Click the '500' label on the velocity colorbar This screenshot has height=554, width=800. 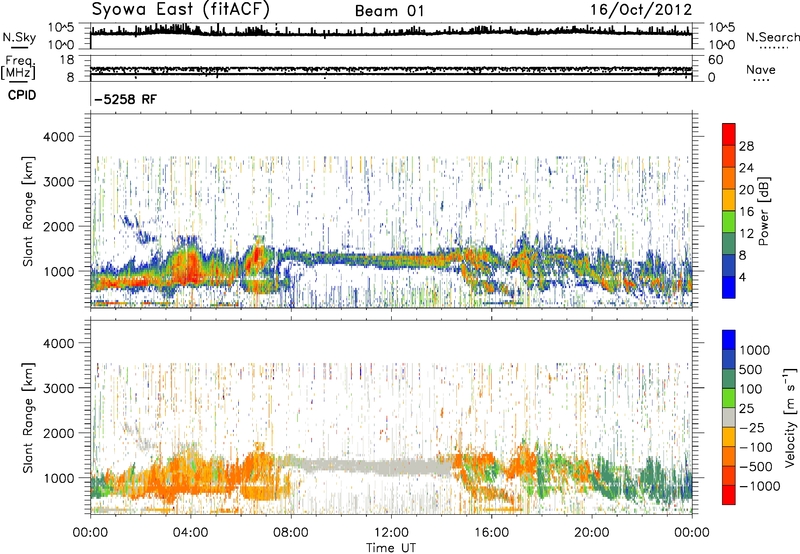[751, 370]
